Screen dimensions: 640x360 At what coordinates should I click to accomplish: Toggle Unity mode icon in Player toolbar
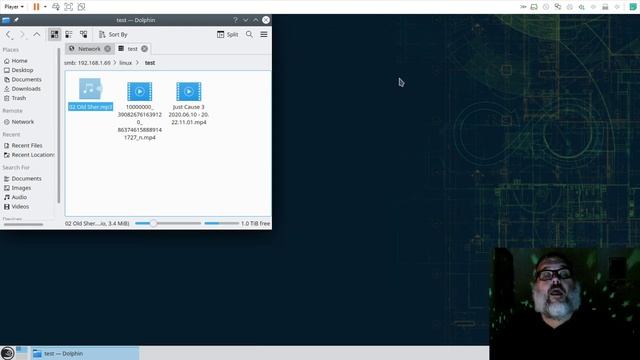81,7
